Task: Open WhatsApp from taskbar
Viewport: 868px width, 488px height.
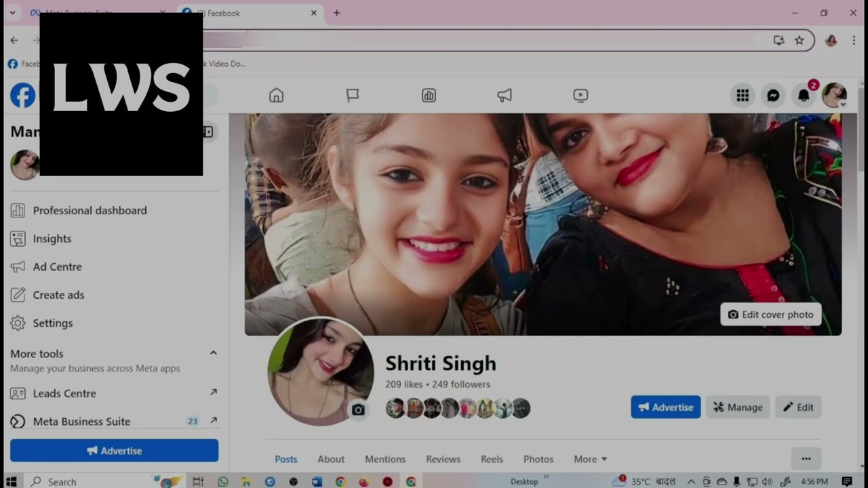Action: 223,481
